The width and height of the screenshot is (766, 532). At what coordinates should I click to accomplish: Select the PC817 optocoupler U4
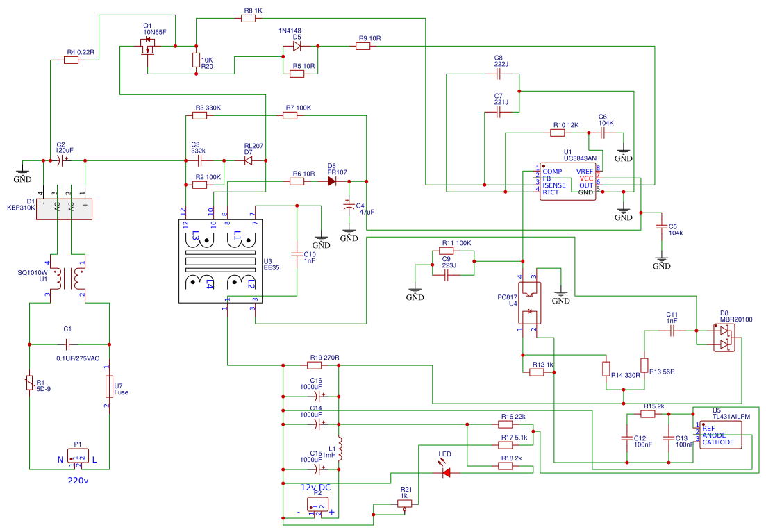click(x=529, y=303)
